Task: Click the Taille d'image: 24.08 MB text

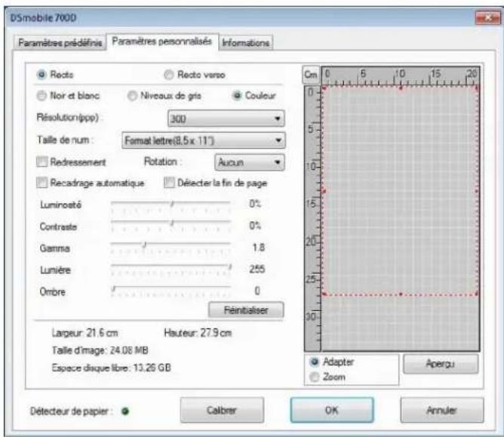Action: 100,350
